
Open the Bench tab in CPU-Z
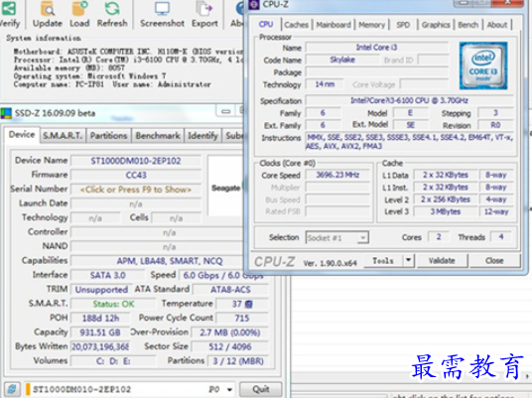pos(467,25)
